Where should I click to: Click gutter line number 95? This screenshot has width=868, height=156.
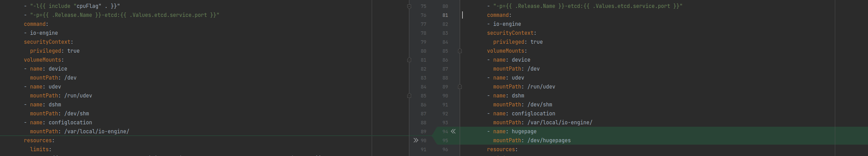445,141
